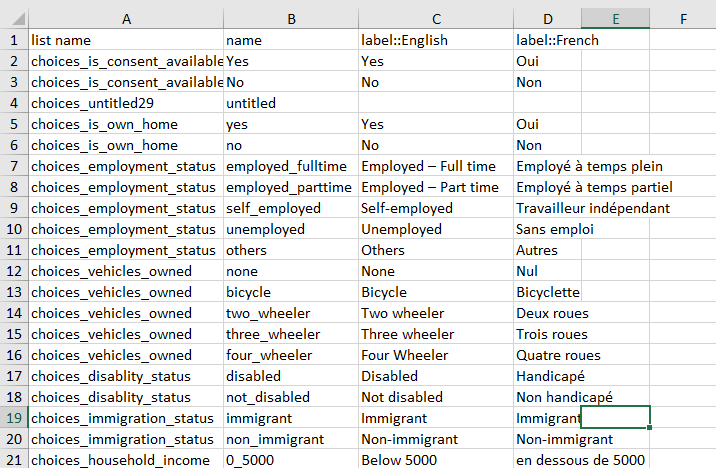Select the column D header

(547, 18)
